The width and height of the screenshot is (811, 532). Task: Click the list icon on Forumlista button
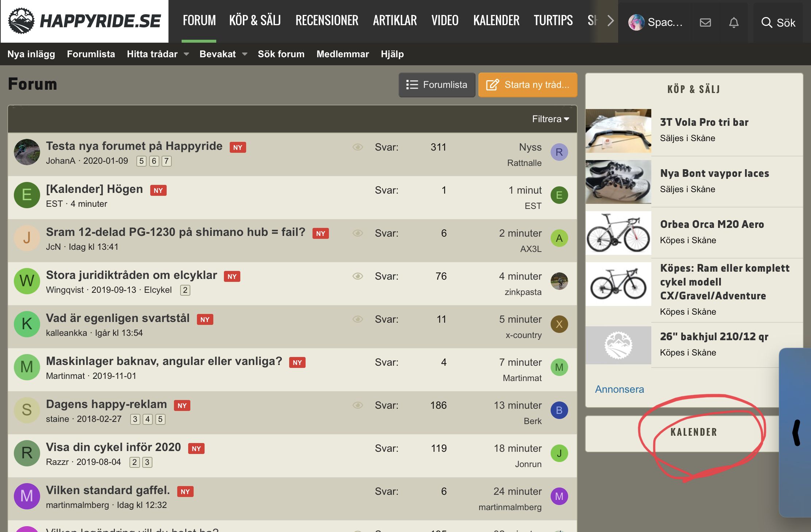[x=412, y=85]
